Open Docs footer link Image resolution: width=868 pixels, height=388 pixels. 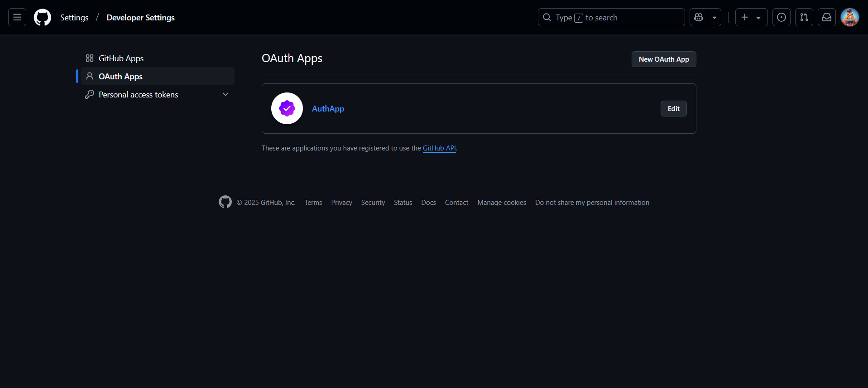428,203
